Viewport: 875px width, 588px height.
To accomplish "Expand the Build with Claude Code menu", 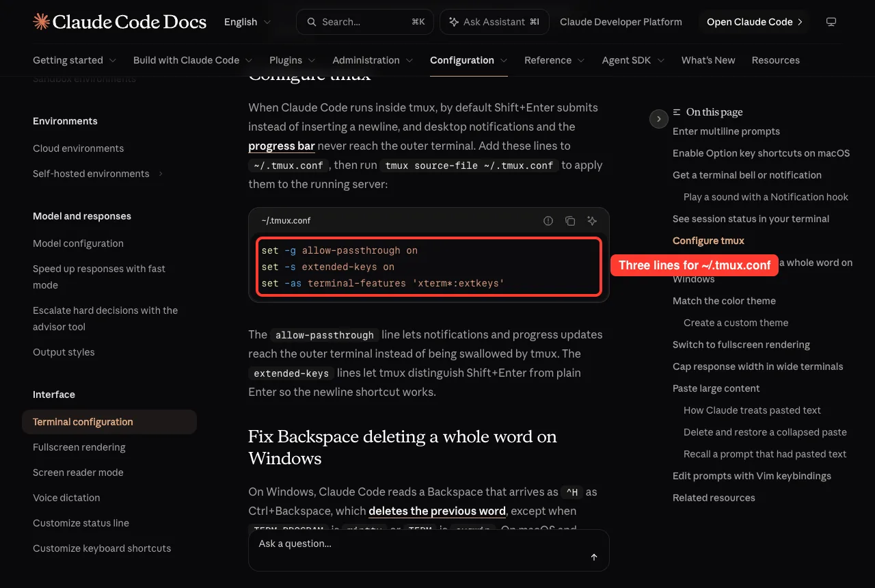I will [193, 60].
